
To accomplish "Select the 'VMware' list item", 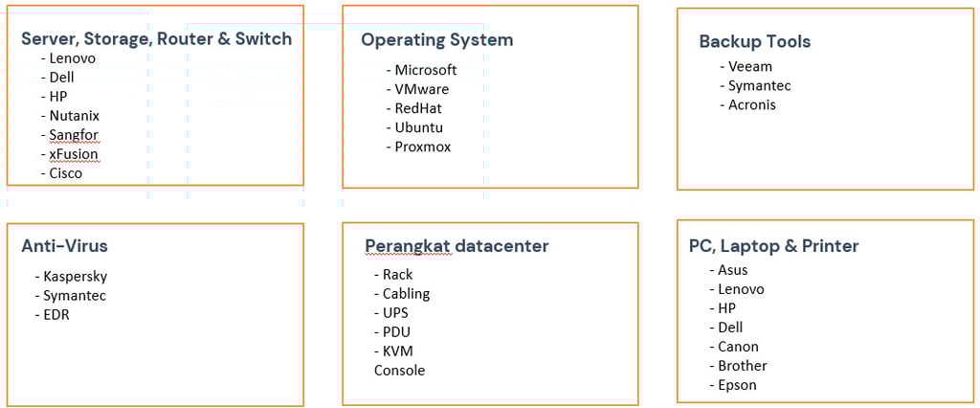I will click(421, 89).
